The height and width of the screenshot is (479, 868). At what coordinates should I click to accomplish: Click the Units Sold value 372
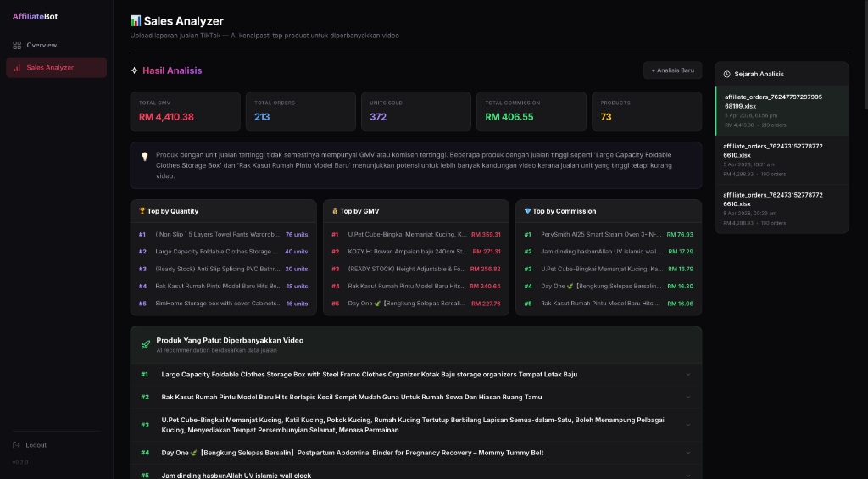coord(378,117)
